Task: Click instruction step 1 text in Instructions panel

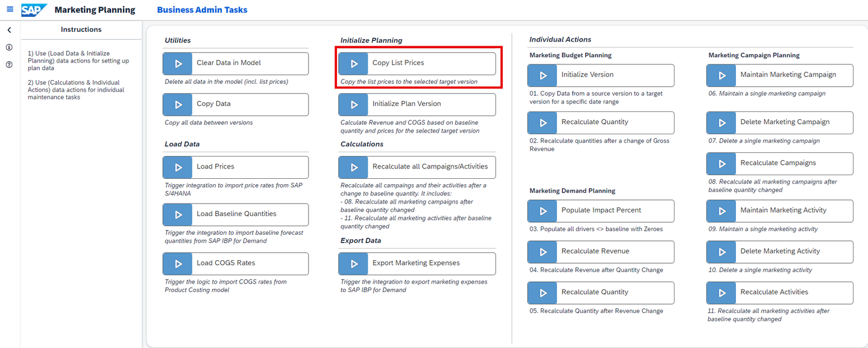Action: click(x=78, y=61)
